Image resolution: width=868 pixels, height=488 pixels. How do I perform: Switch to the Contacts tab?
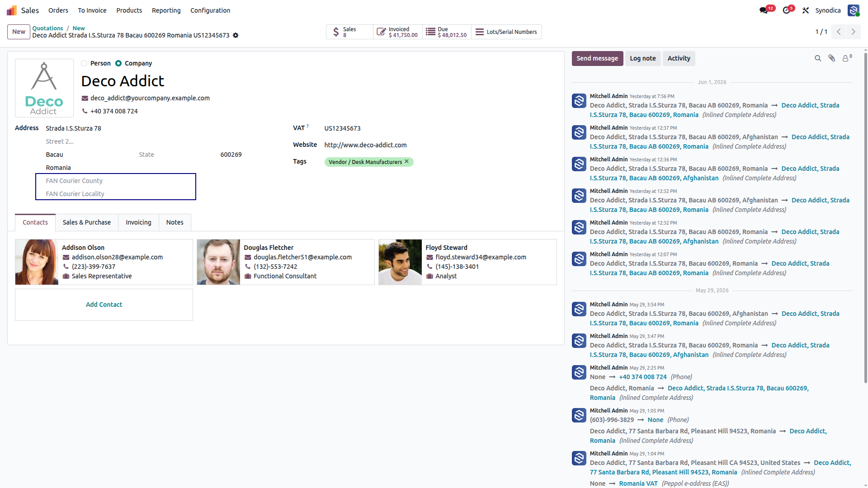35,222
